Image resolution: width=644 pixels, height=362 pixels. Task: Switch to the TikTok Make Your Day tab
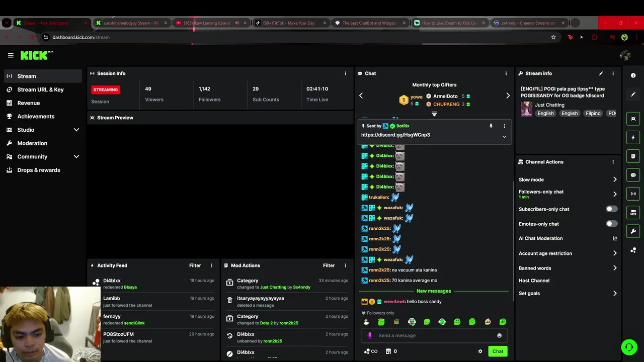point(290,23)
